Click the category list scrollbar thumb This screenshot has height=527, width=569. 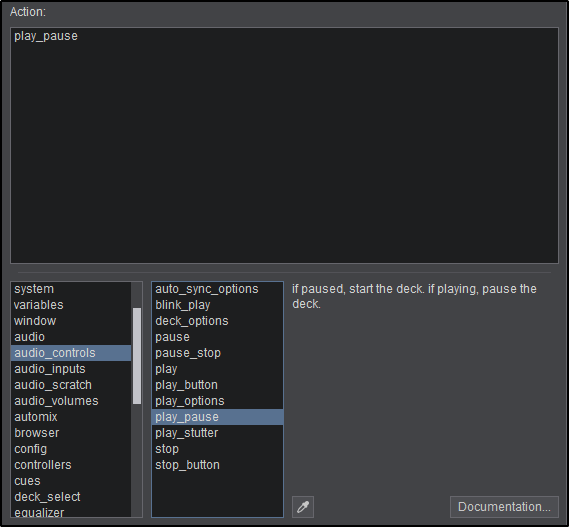[137, 356]
